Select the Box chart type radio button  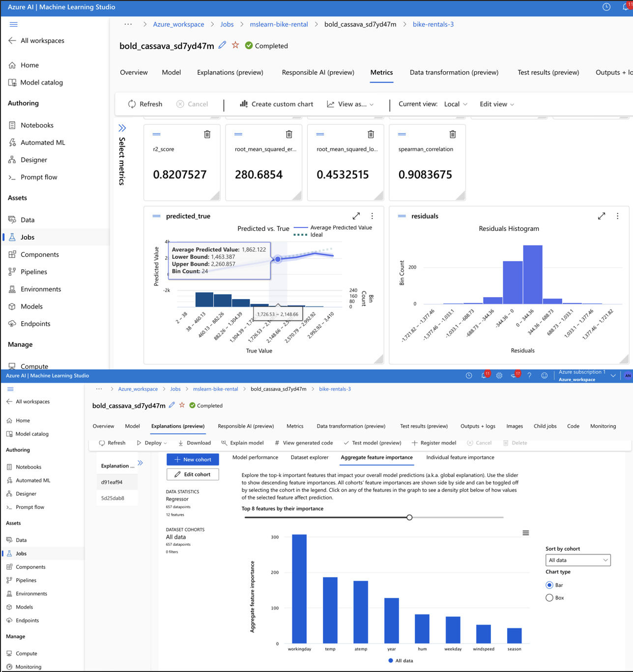[549, 598]
